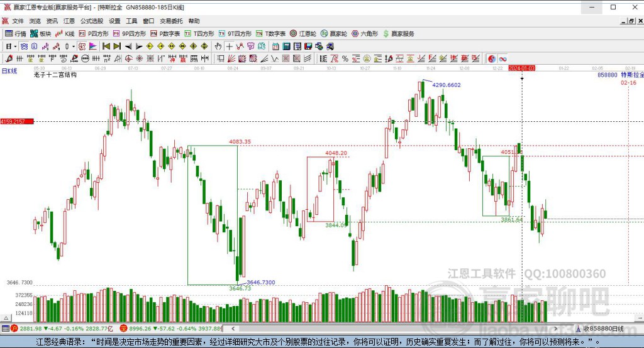
Task: Jump to first bar icon
Action: [x=106, y=46]
